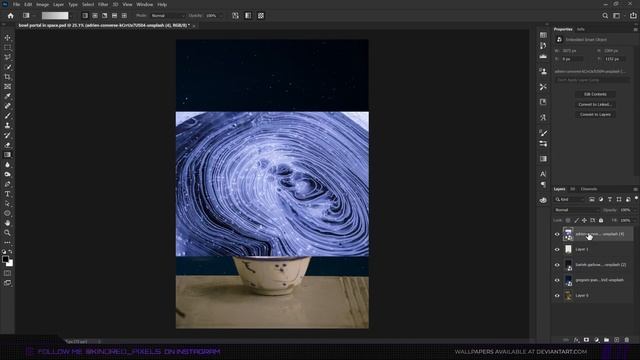The width and height of the screenshot is (640, 360).
Task: Select the Hand tool
Action: pos(7,223)
